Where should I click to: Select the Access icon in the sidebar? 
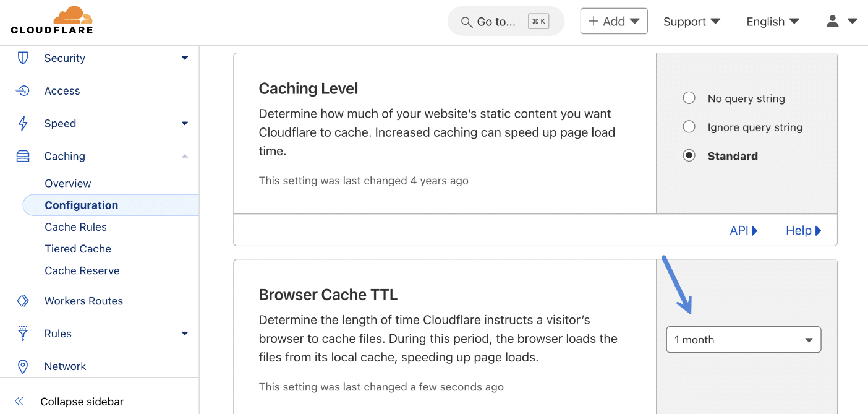22,90
